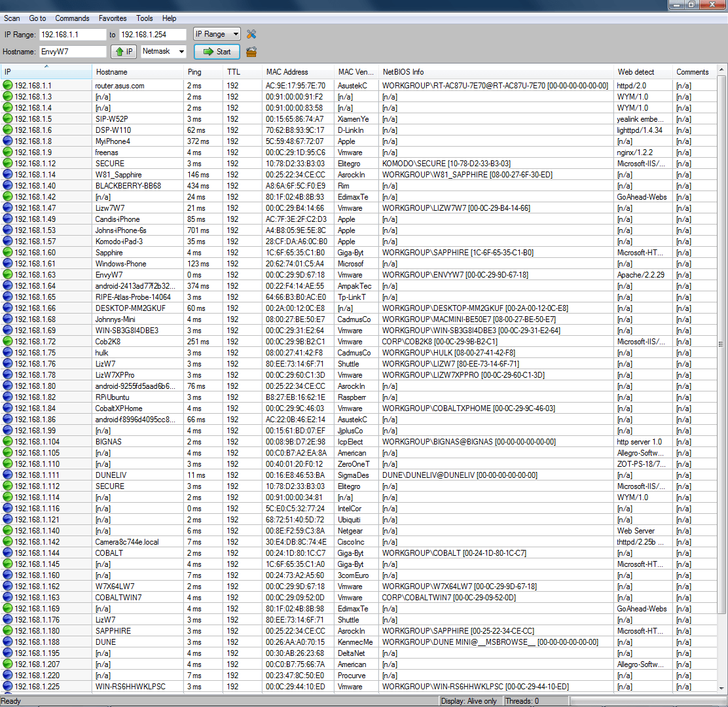Sort by the Ping column header
The width and height of the screenshot is (728, 707).
click(x=194, y=72)
